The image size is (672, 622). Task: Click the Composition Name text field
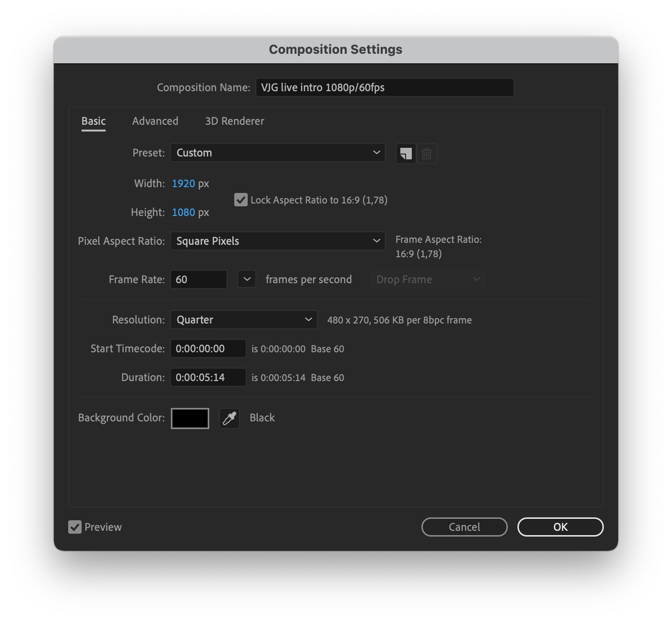[384, 87]
